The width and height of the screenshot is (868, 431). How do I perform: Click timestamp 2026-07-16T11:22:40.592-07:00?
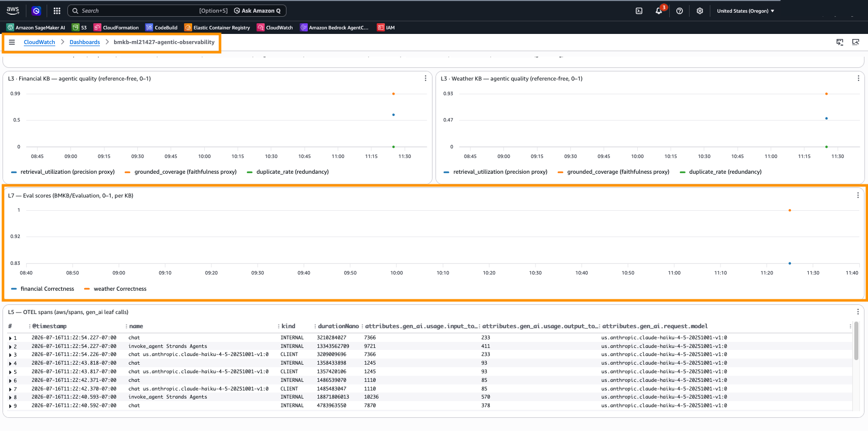[x=74, y=406]
